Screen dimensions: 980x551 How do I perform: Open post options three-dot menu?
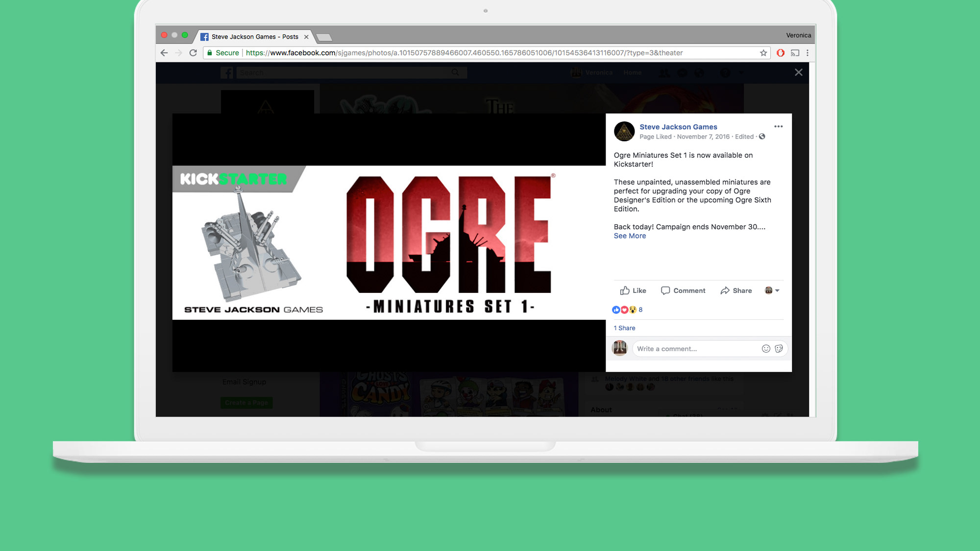point(779,126)
